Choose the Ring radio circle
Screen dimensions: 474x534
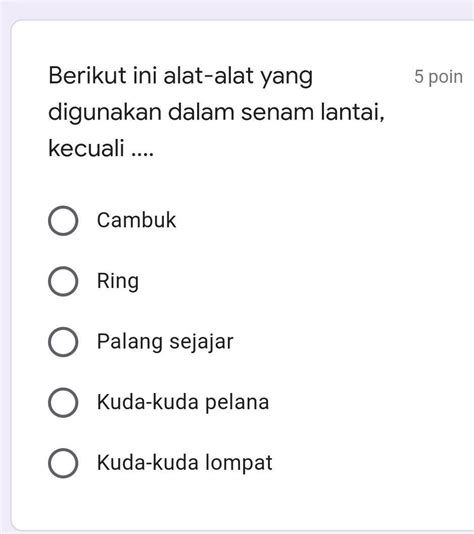63,281
